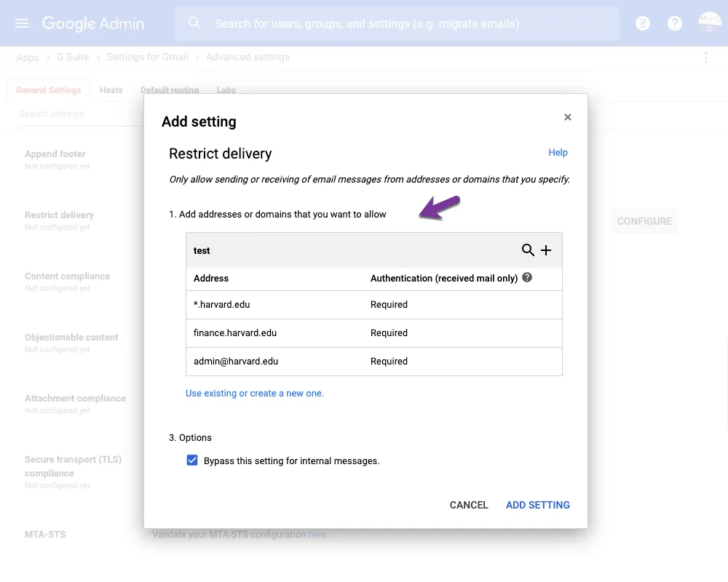Switch to the Hosts tab
Image resolution: width=728 pixels, height=582 pixels.
[x=111, y=89]
